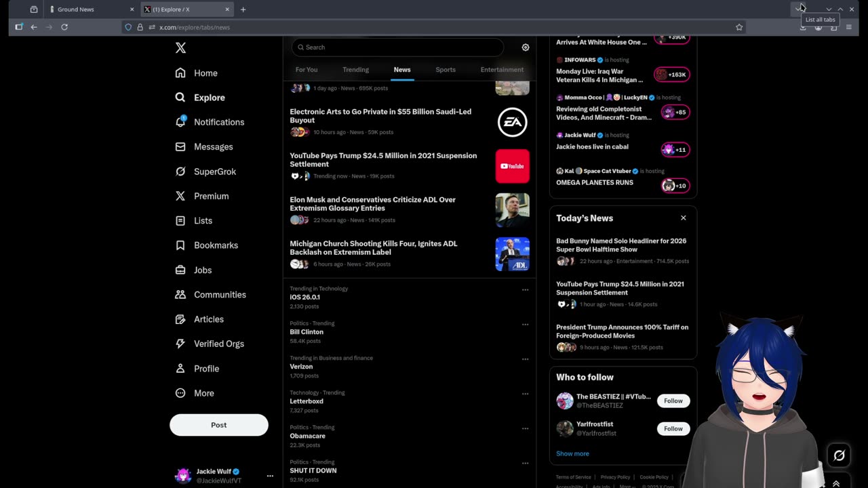Click Show more under Who to follow
The image size is (868, 488).
click(572, 453)
